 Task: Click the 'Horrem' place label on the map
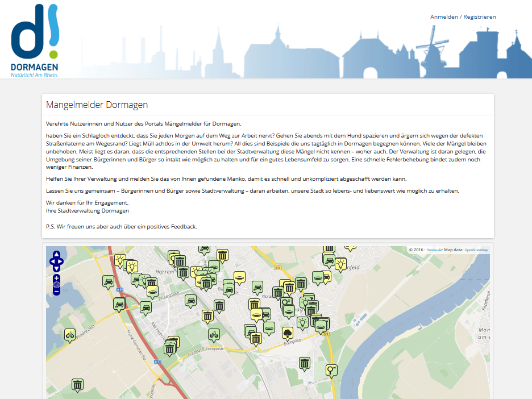pyautogui.click(x=165, y=272)
